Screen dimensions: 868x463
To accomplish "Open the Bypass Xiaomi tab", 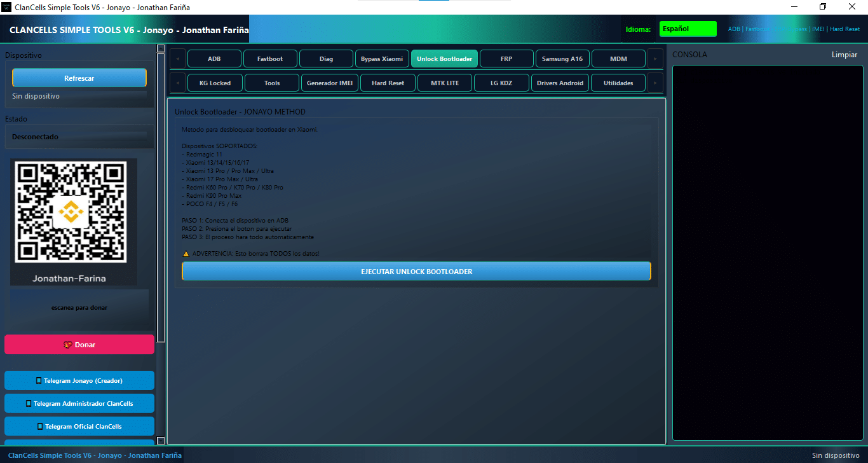I will click(x=382, y=59).
